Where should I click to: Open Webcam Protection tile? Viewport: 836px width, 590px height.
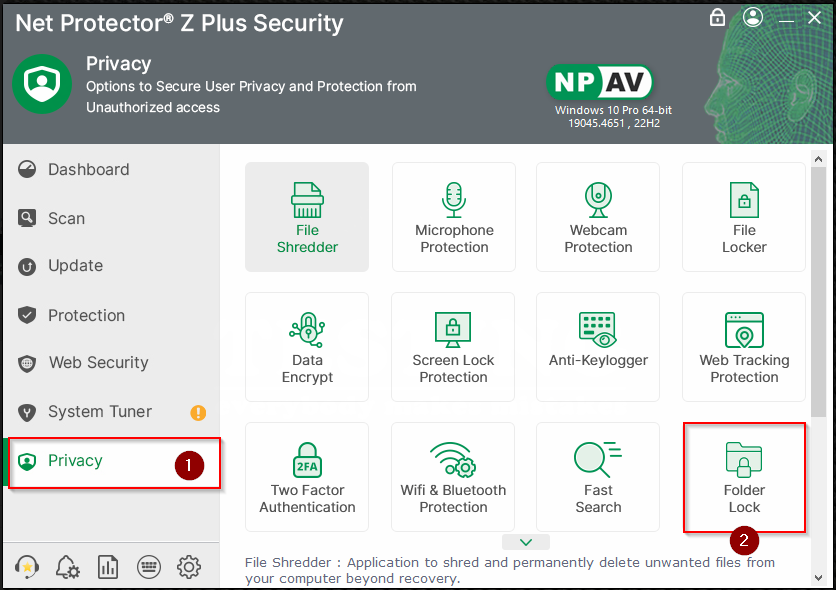(598, 217)
